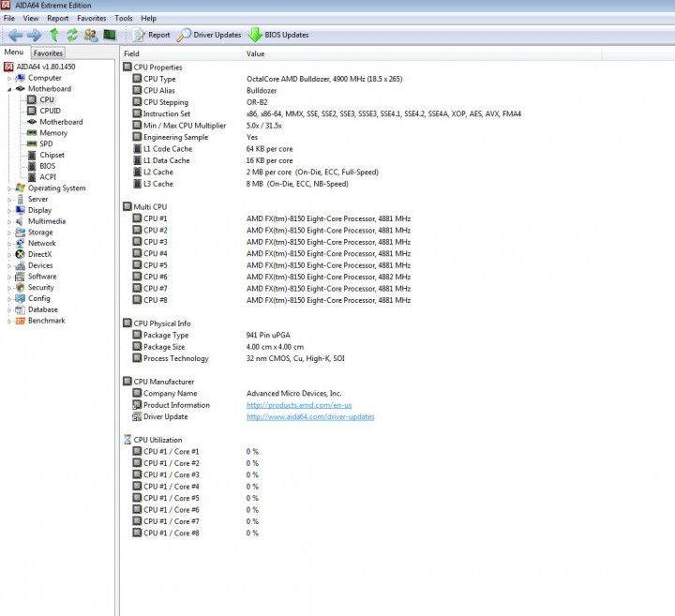
Task: Open the Tools menu
Action: click(x=124, y=18)
